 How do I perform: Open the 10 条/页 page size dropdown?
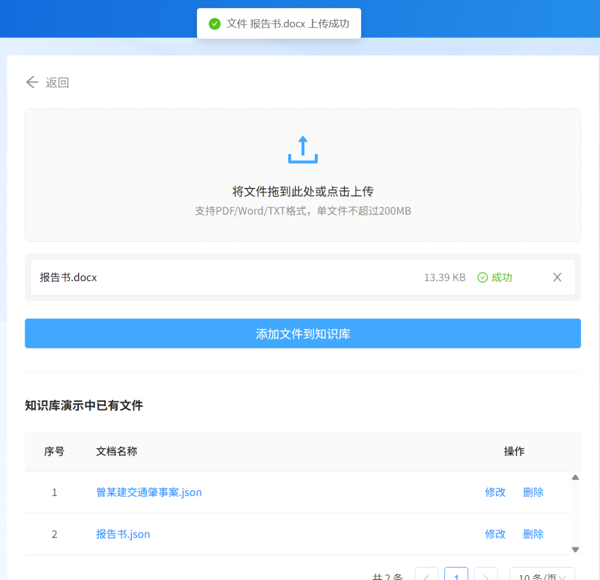[x=542, y=575]
